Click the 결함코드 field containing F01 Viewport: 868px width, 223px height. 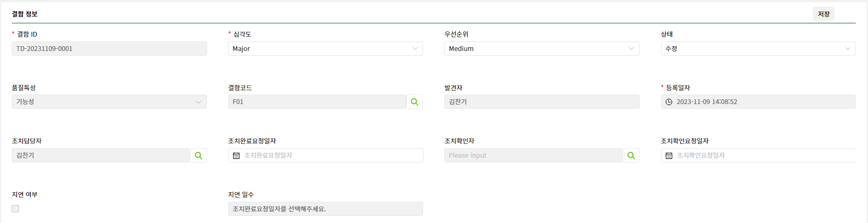click(317, 102)
